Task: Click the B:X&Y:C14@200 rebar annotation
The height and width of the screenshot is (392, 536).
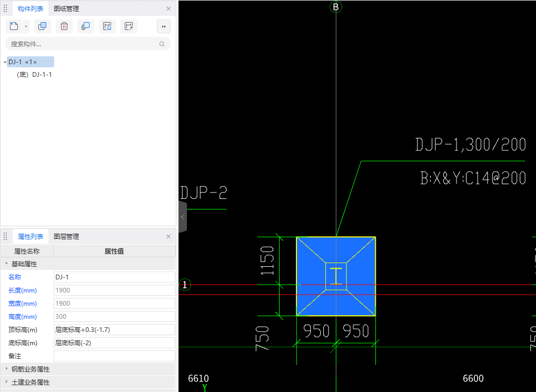Action: pyautogui.click(x=473, y=178)
